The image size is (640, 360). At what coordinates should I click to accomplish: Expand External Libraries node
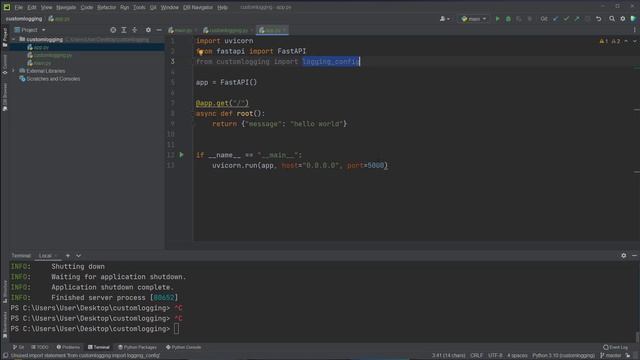13,71
